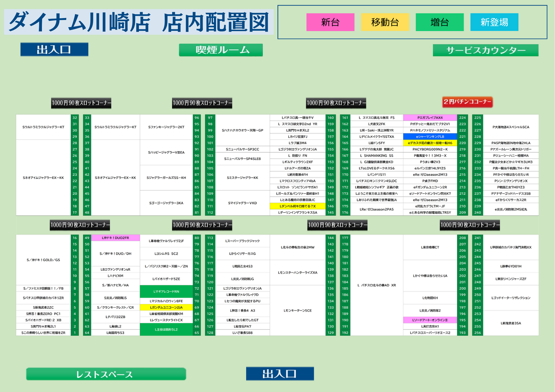555x392 pixels.
Task: Click the L東京喰種CT cell
Action: click(x=430, y=247)
